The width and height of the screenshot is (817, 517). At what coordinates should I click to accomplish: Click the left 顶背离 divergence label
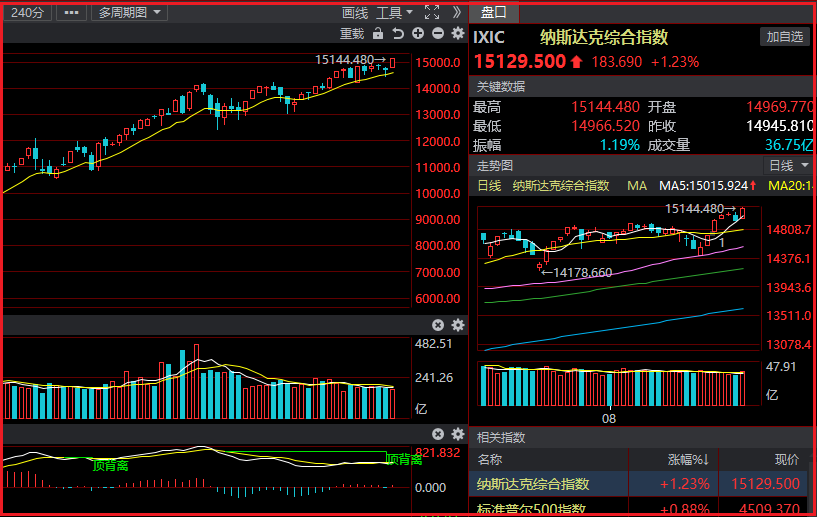[x=110, y=465]
